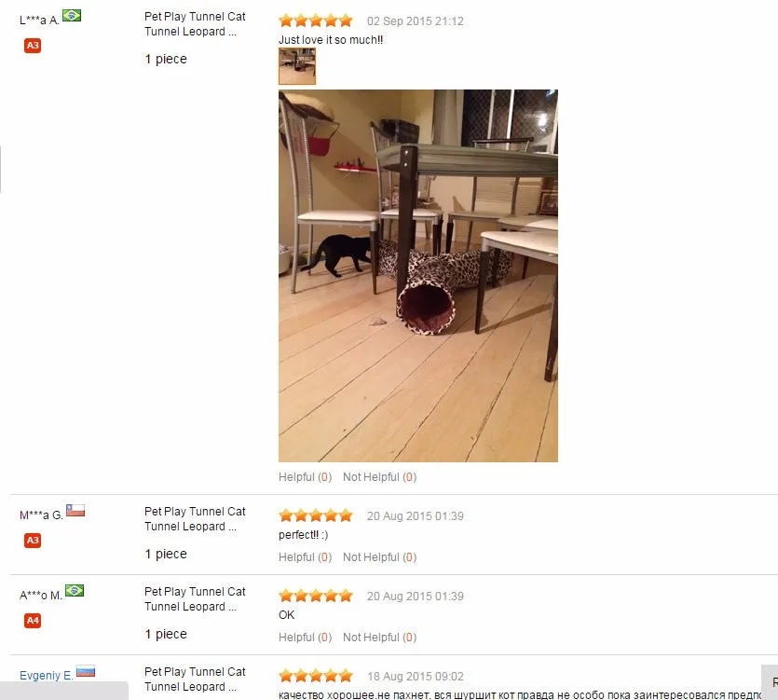Click the A3 badge under L***a A.
This screenshot has width=778, height=700.
(33, 46)
